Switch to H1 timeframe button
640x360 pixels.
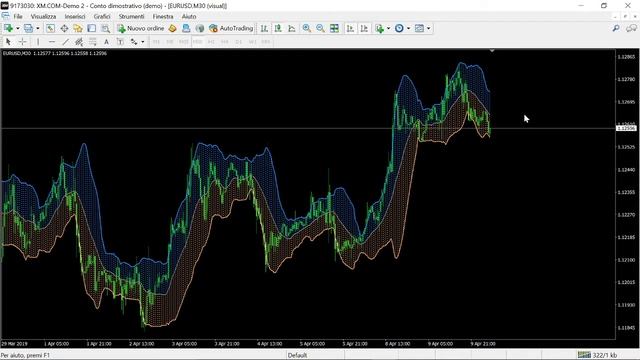click(x=211, y=42)
